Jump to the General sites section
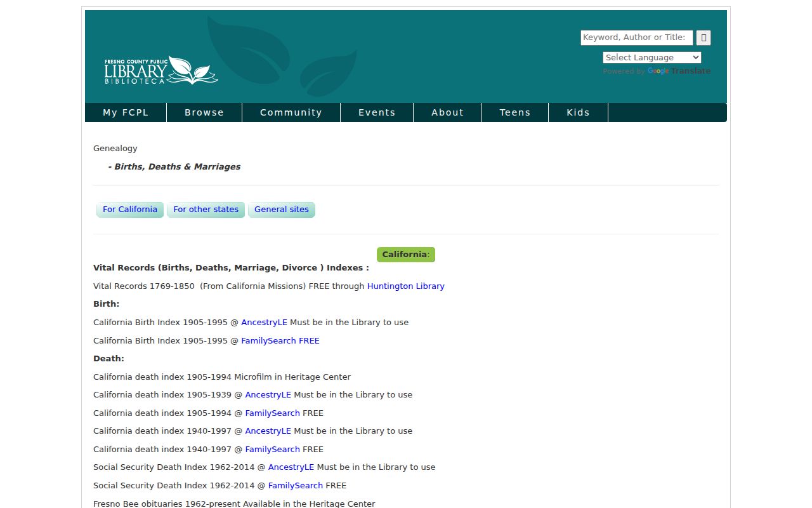 [282, 210]
